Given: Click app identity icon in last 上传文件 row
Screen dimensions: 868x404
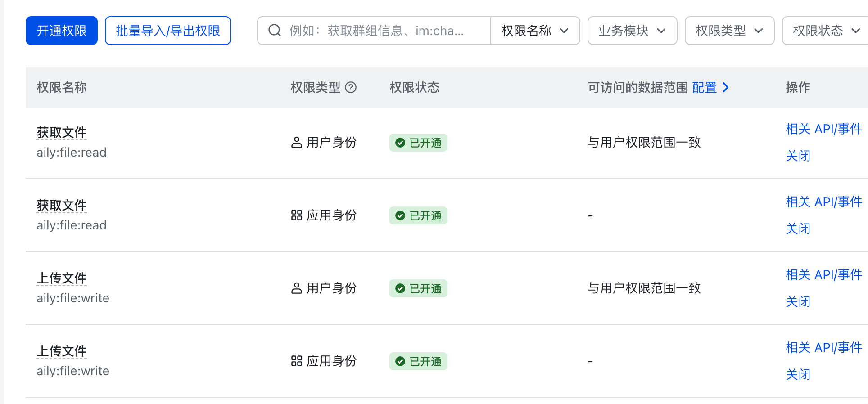Looking at the screenshot, I should tap(297, 361).
